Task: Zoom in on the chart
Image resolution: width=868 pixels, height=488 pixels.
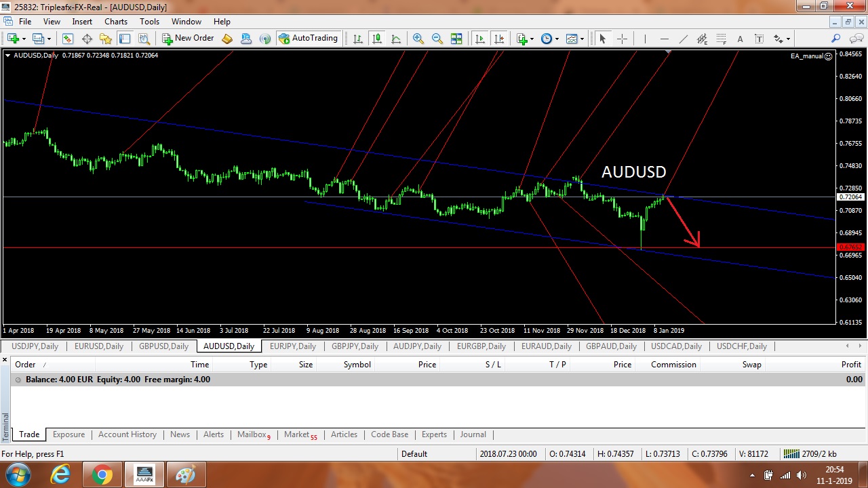Action: [x=418, y=39]
